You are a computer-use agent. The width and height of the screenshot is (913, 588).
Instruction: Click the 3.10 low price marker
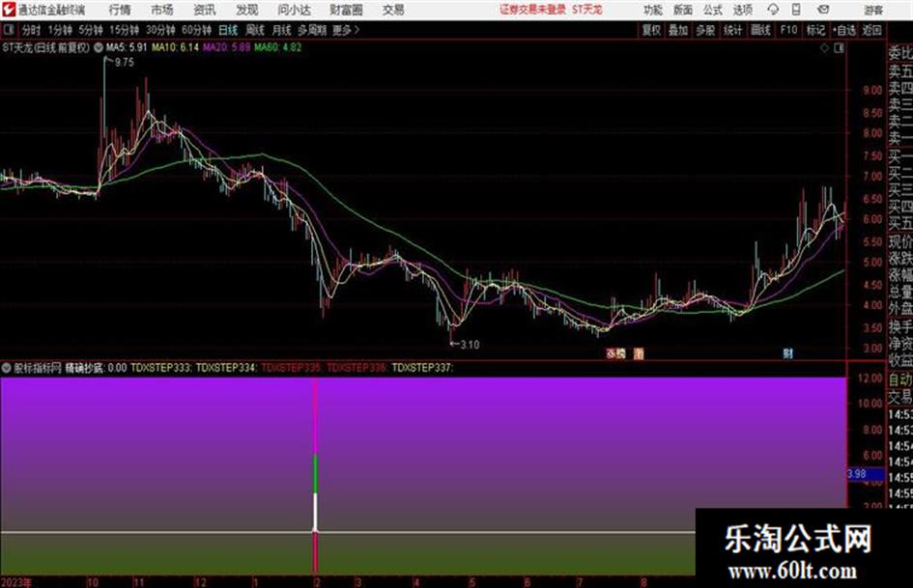point(470,345)
